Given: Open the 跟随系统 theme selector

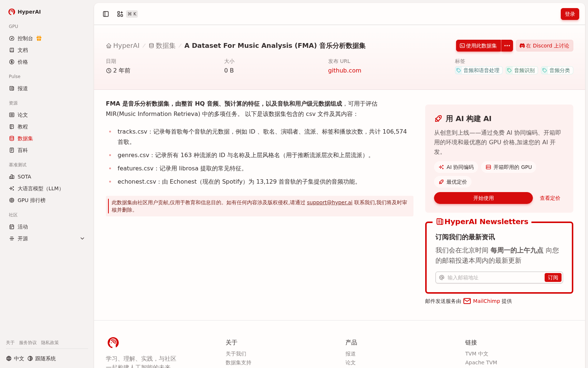Looking at the screenshot, I should tap(42, 358).
